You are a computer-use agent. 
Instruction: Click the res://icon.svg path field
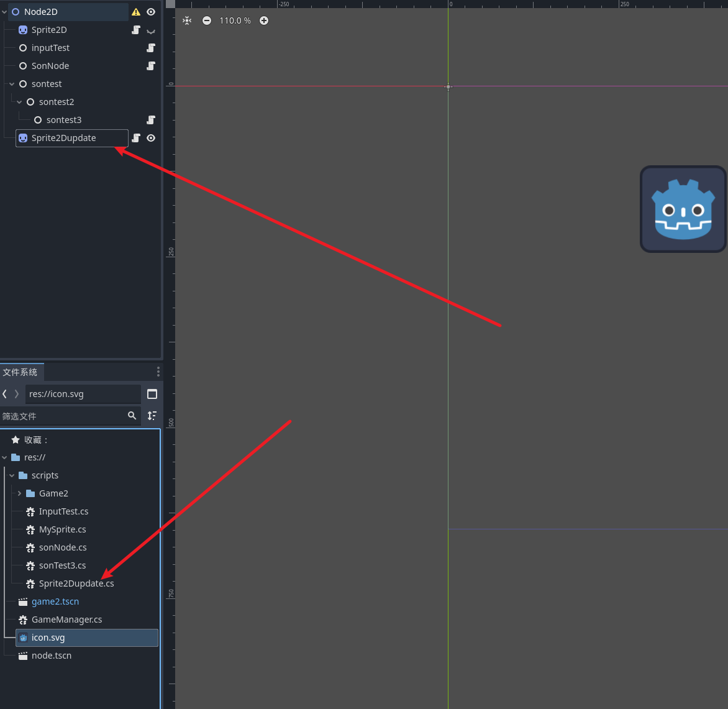[83, 394]
